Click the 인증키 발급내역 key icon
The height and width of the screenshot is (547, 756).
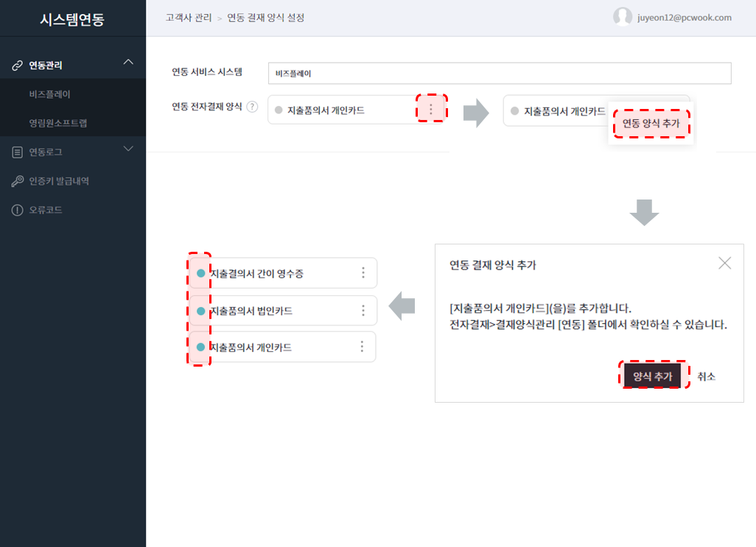(17, 181)
